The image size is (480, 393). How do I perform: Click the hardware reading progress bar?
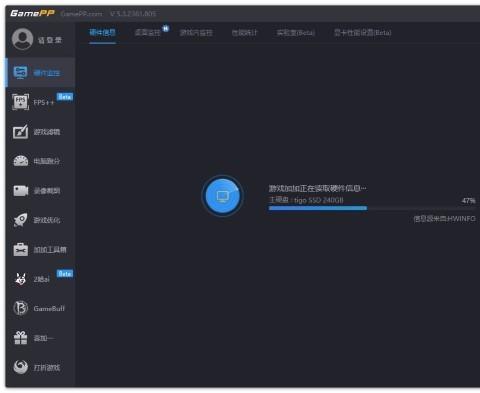coord(372,208)
